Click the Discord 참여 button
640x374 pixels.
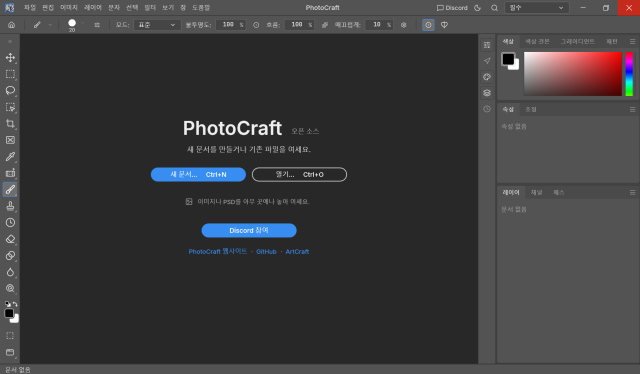tap(249, 230)
